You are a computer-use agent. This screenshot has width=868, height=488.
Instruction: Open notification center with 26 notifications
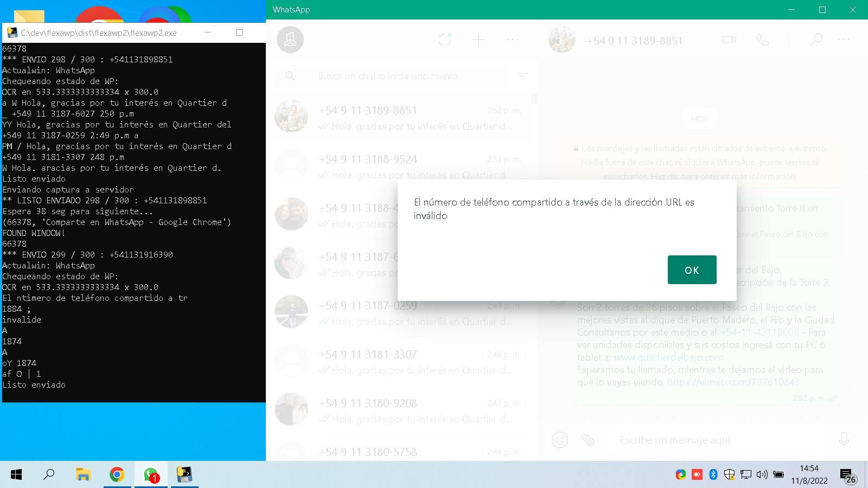(848, 476)
